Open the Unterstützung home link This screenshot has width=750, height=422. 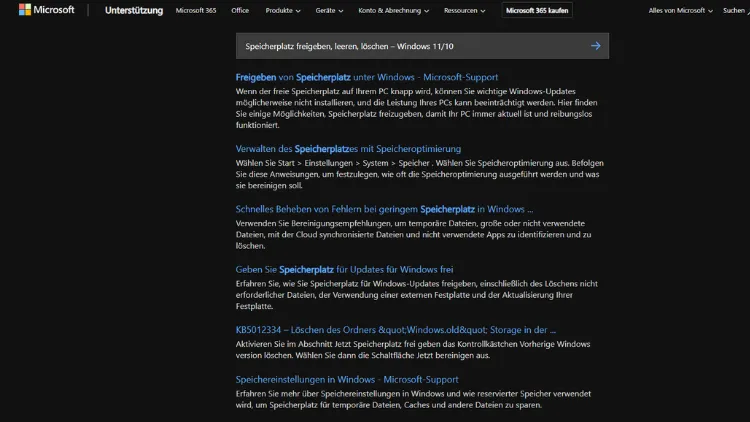133,10
